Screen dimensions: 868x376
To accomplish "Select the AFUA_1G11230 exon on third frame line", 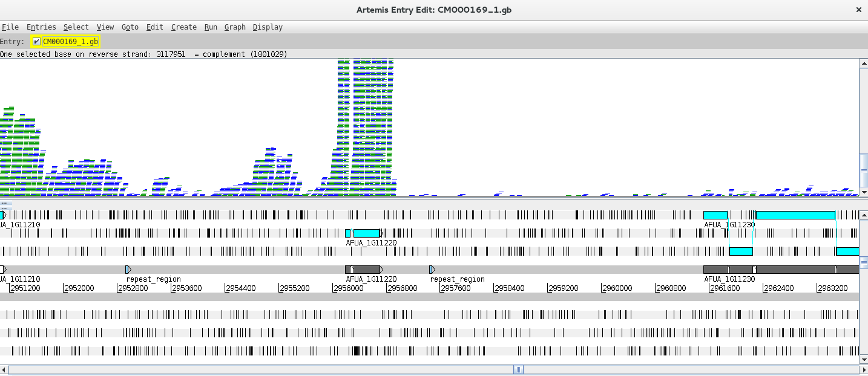I will [x=740, y=251].
